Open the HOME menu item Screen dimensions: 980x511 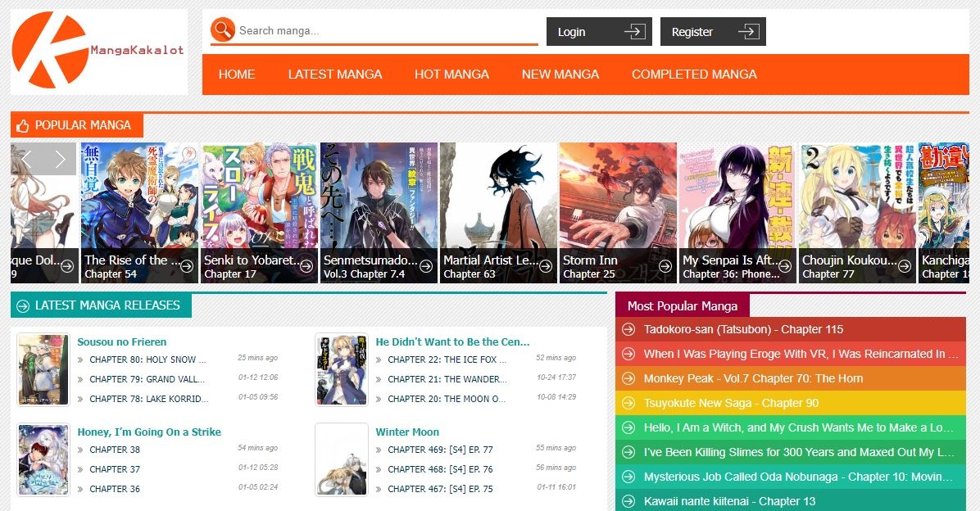tap(237, 75)
